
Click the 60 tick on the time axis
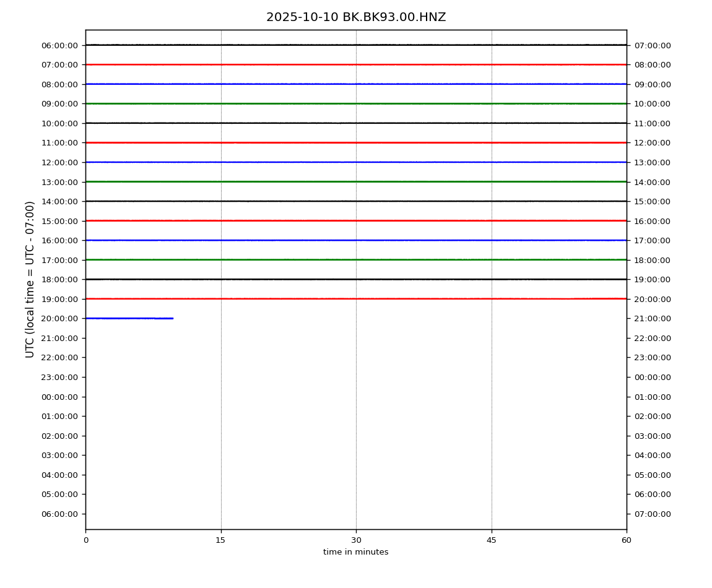(x=627, y=540)
